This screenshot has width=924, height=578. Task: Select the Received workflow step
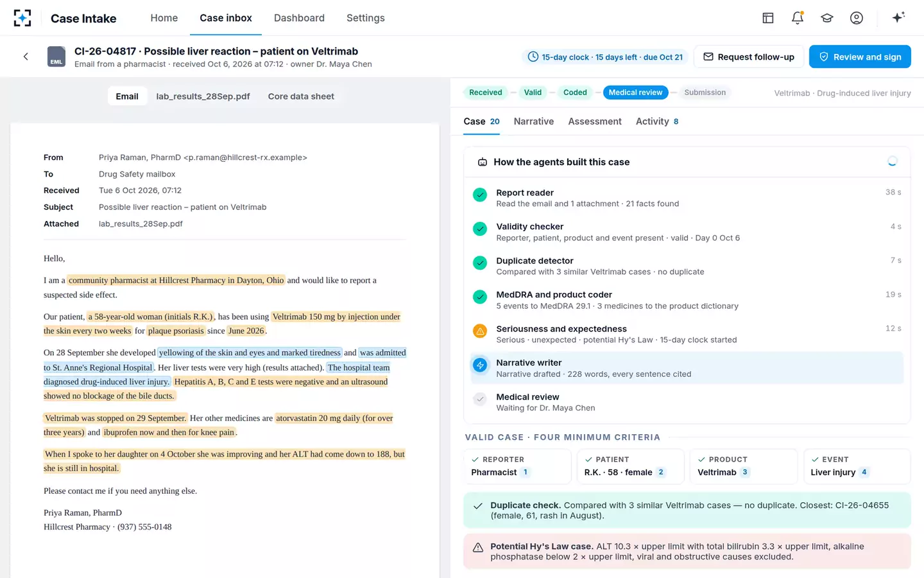486,92
